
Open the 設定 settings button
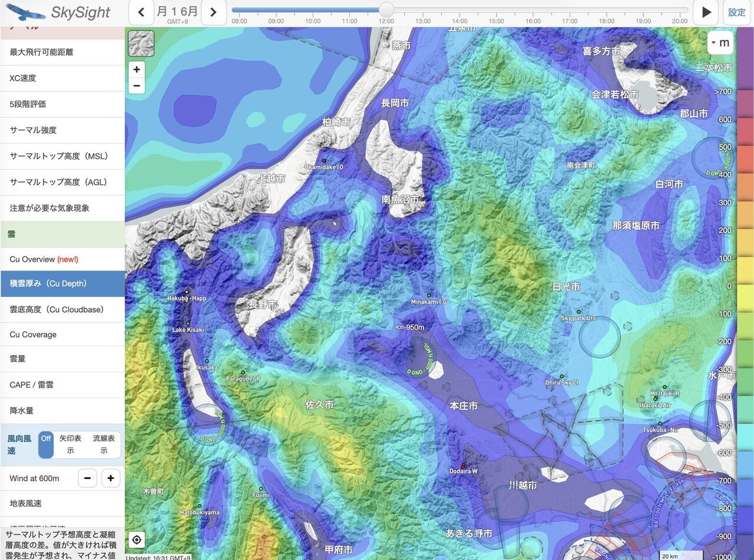[x=737, y=12]
